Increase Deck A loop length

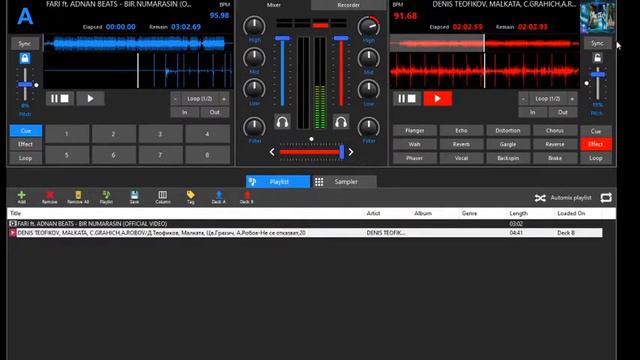(224, 99)
